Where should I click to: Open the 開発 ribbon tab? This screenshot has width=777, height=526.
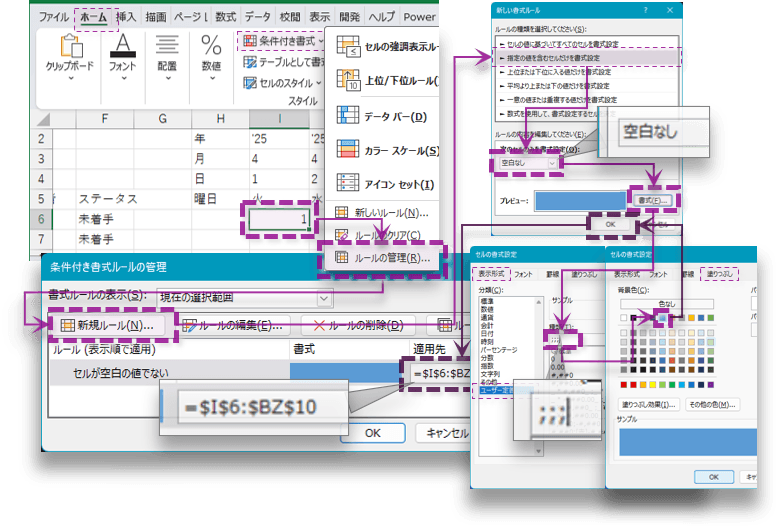coord(349,17)
